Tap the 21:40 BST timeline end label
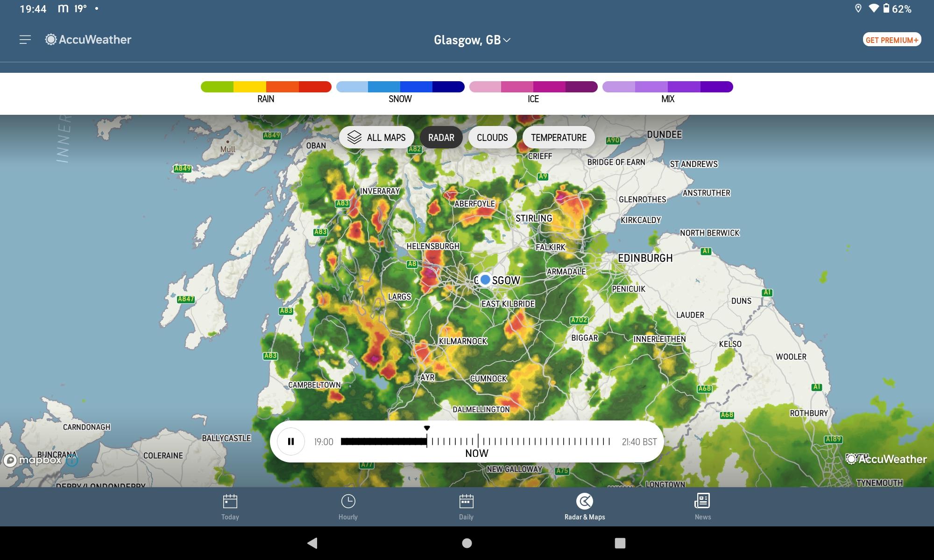The image size is (934, 560). 639,442
